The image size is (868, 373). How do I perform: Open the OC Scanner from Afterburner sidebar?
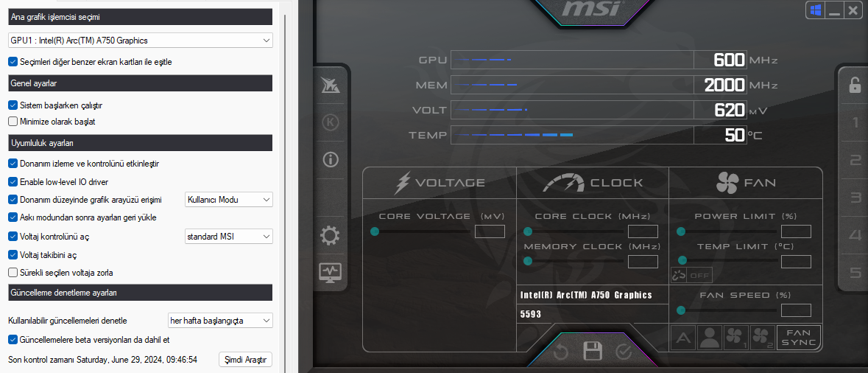pyautogui.click(x=331, y=86)
